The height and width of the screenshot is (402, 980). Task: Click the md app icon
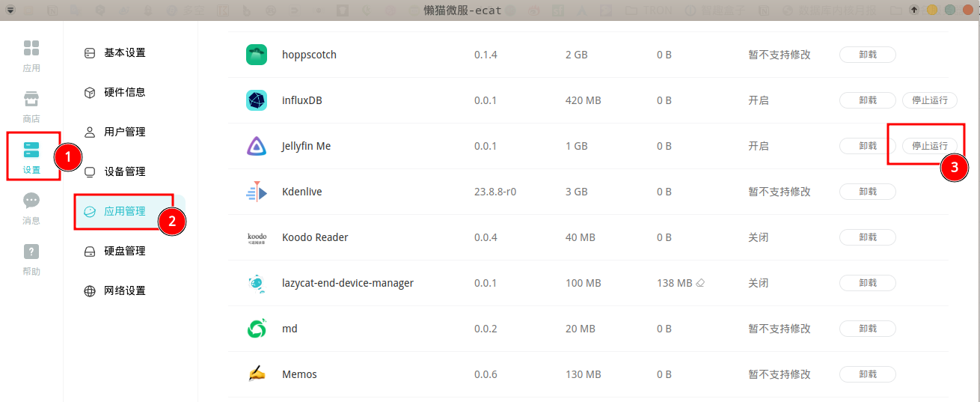pyautogui.click(x=257, y=329)
